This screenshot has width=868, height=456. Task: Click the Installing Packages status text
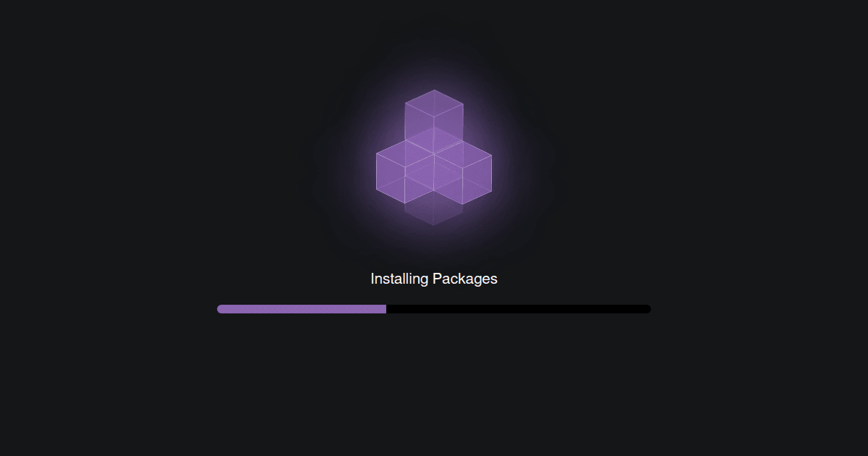[x=434, y=279]
